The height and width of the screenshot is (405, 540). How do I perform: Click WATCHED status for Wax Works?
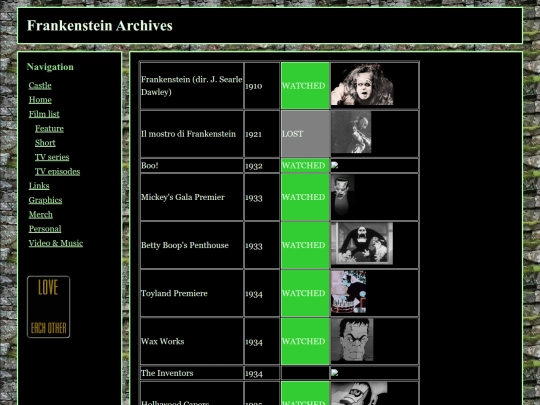305,342
